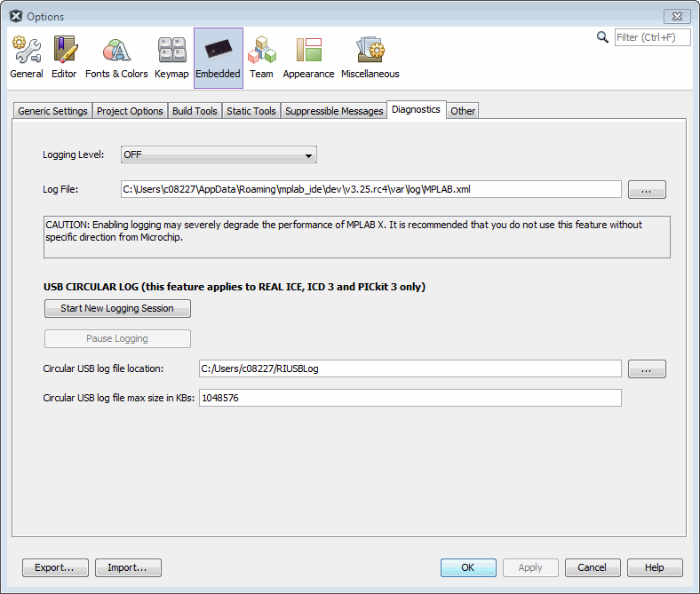
Task: Open the Team options category
Action: coord(261,58)
